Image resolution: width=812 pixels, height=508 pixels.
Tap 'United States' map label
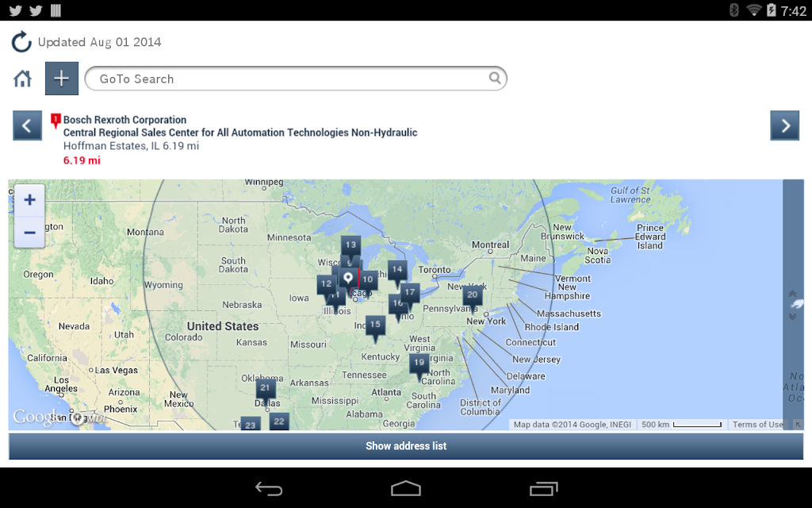(223, 326)
